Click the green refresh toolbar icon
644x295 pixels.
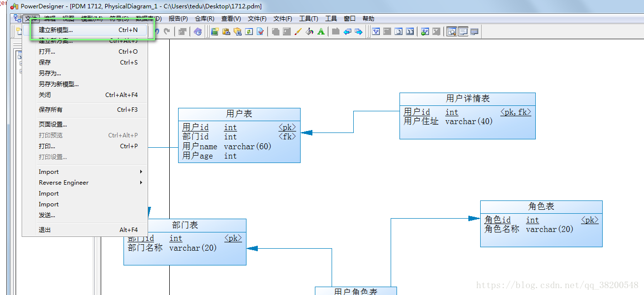click(x=249, y=32)
